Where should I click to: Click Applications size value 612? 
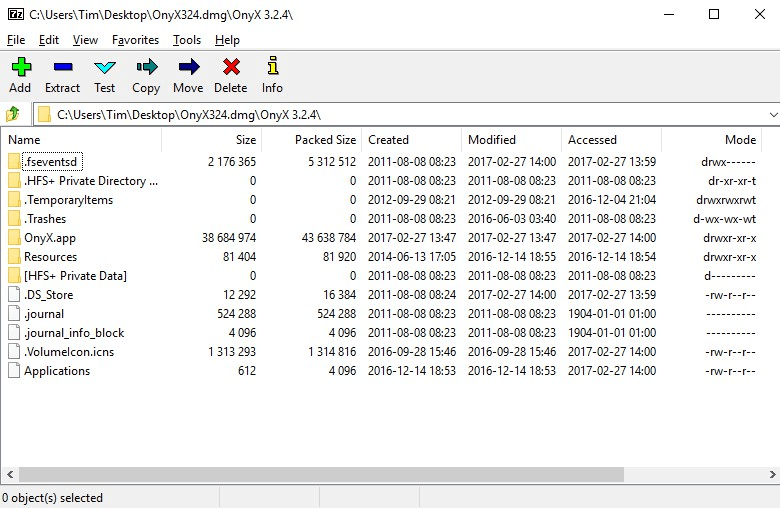click(247, 371)
